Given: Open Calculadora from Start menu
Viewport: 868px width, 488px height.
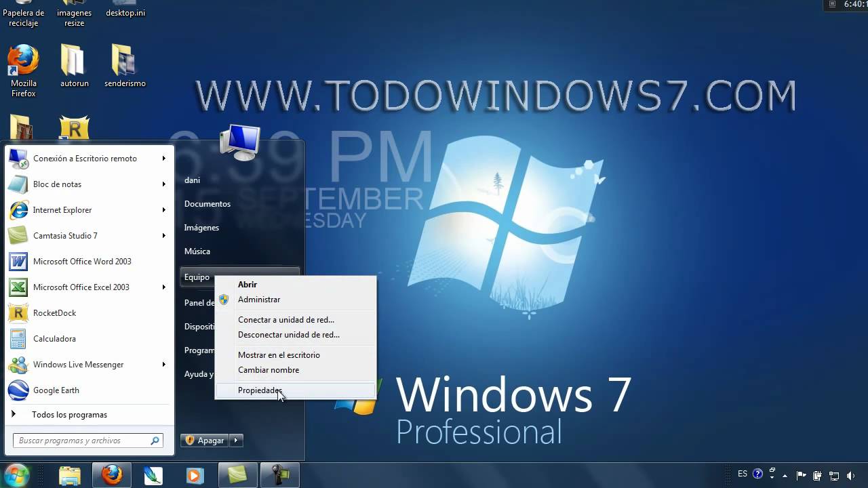Looking at the screenshot, I should pyautogui.click(x=88, y=339).
